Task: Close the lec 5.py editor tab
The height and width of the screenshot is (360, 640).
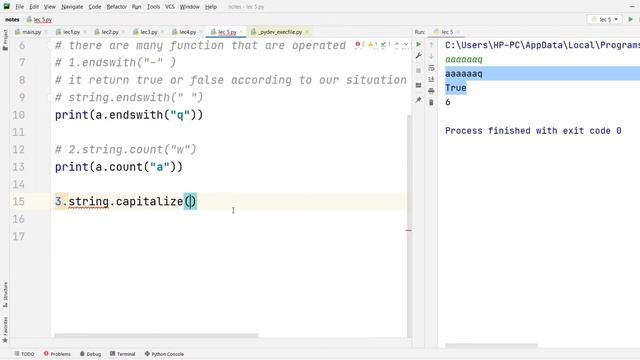Action: 241,32
